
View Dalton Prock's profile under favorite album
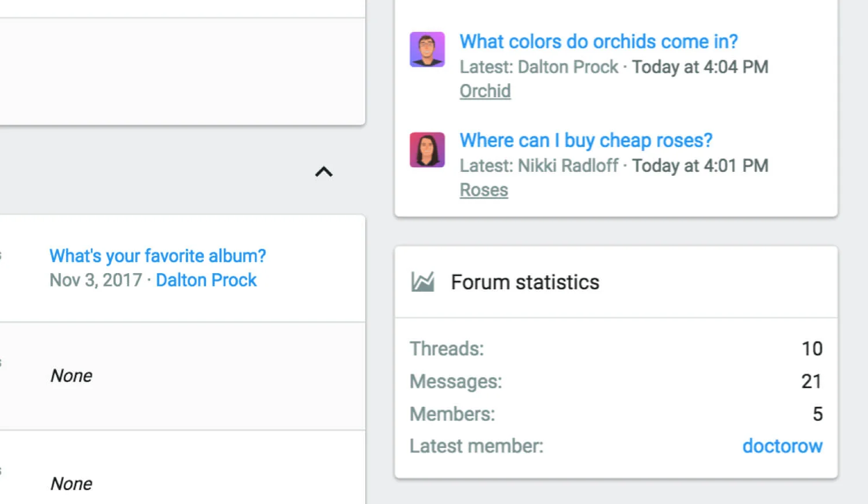point(206,280)
